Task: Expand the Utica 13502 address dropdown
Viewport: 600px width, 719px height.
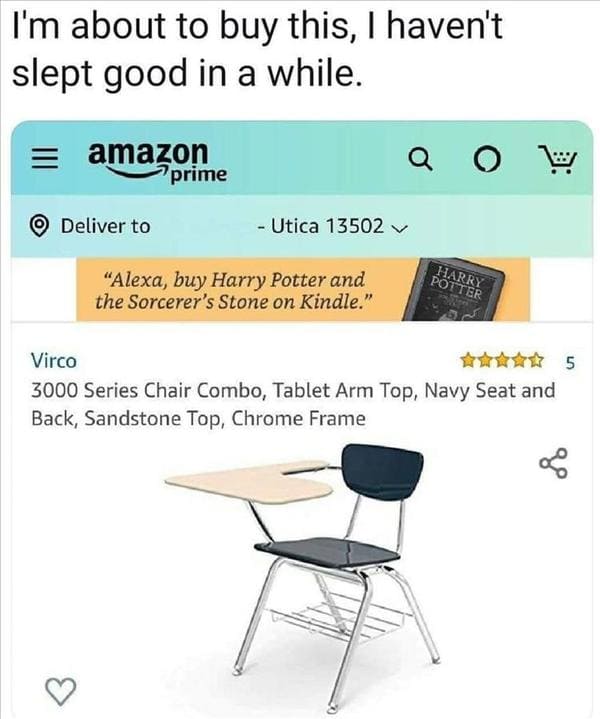Action: 333,226
